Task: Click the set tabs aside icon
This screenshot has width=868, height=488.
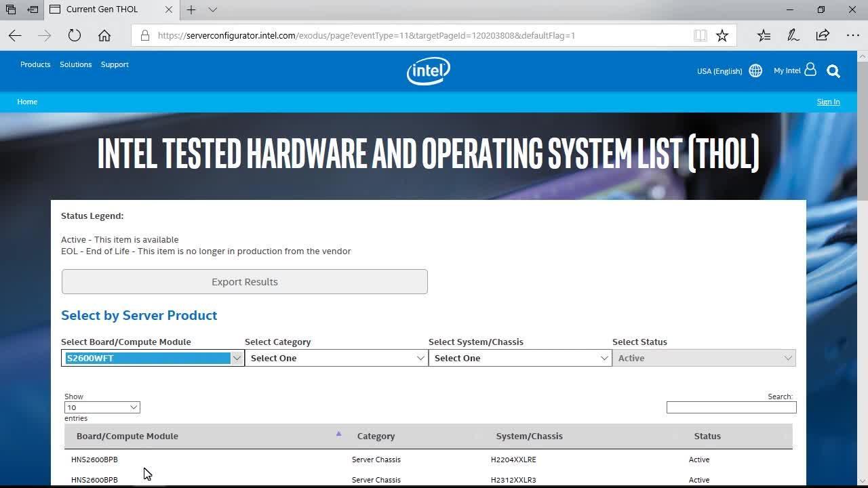Action: click(33, 9)
